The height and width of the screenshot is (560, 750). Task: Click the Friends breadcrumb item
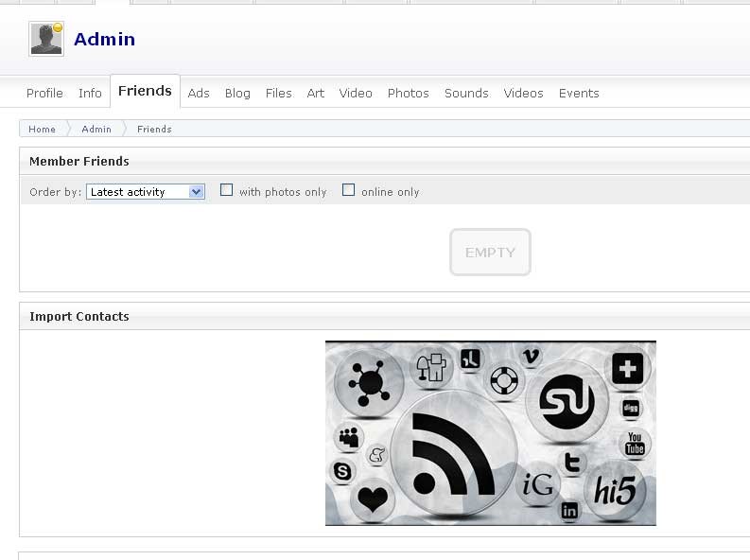coord(154,129)
